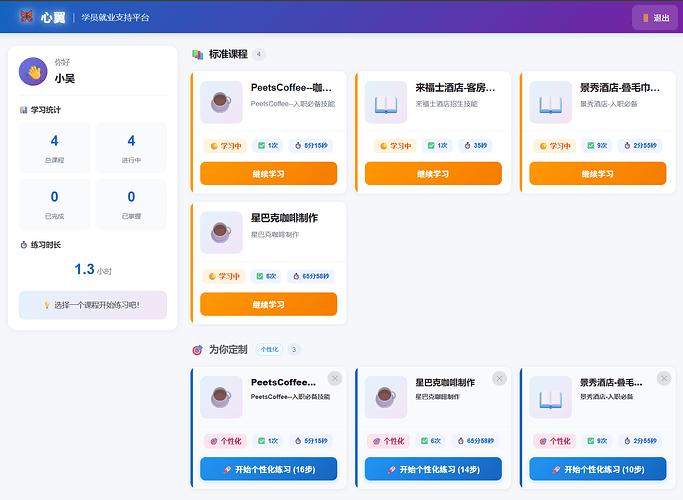Viewport: 683px width, 500px height.
Task: Click the count badge 3 beside 为你定制
Action: pyautogui.click(x=294, y=349)
